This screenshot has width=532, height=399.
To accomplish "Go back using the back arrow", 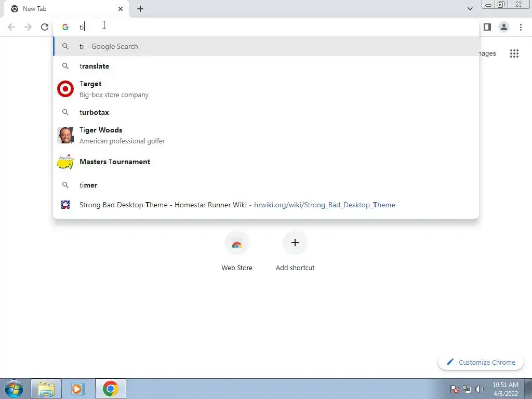I will [x=11, y=27].
